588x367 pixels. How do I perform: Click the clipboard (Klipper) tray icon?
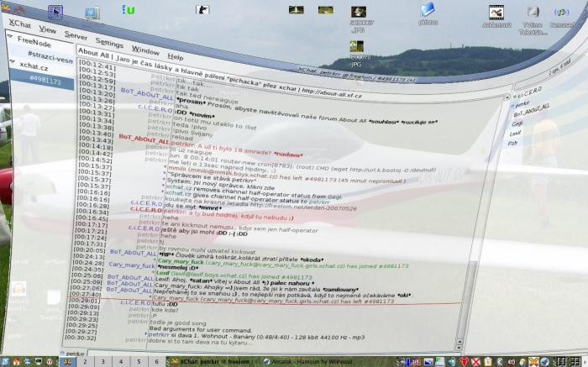click(x=488, y=362)
